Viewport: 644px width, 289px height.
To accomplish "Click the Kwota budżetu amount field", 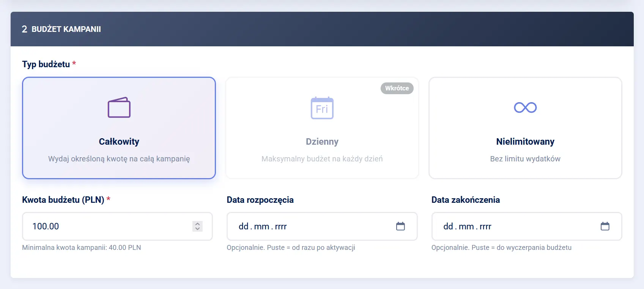I will (x=117, y=226).
